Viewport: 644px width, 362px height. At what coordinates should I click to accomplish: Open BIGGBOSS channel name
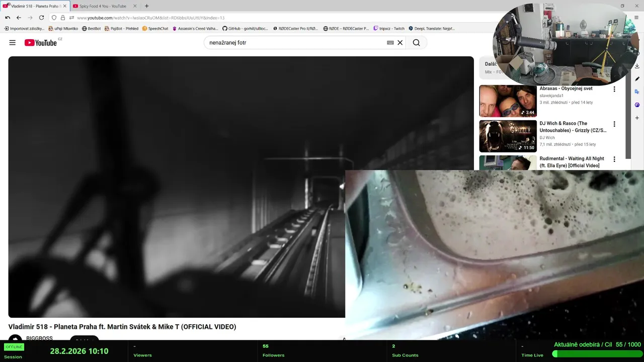coord(39,338)
